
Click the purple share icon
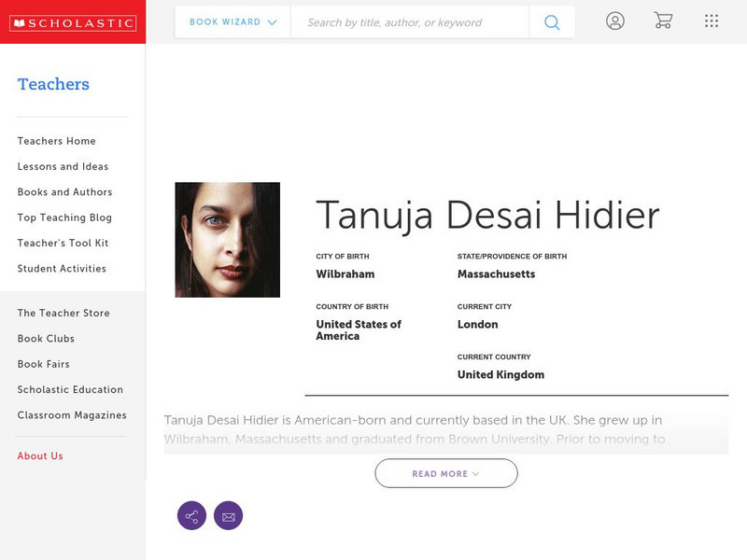tap(191, 516)
